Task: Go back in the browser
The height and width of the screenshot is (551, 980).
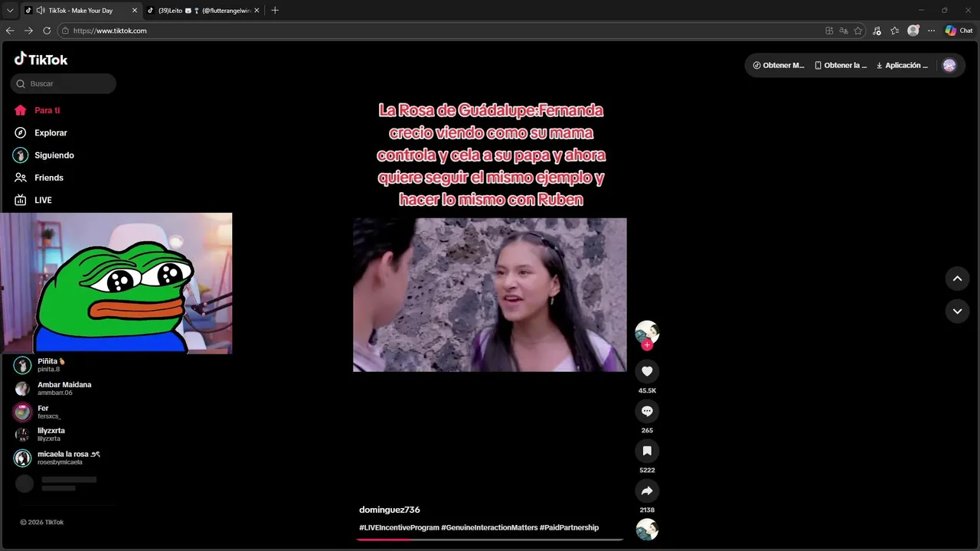Action: tap(10, 31)
